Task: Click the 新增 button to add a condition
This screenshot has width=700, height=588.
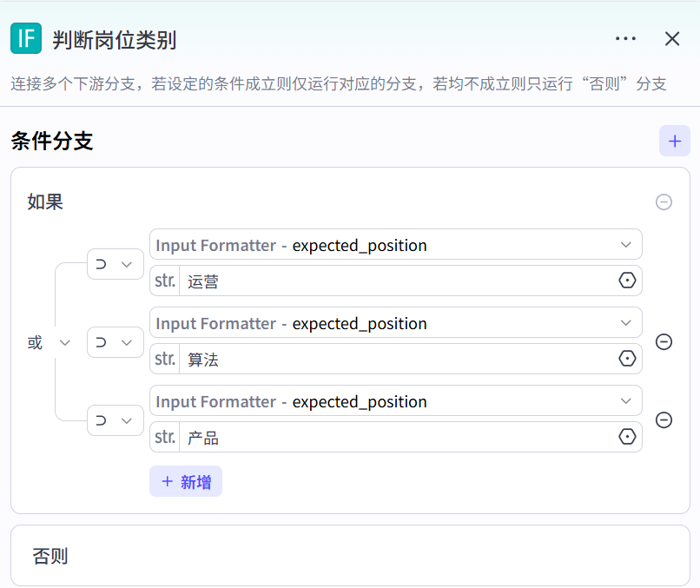Action: [x=186, y=482]
